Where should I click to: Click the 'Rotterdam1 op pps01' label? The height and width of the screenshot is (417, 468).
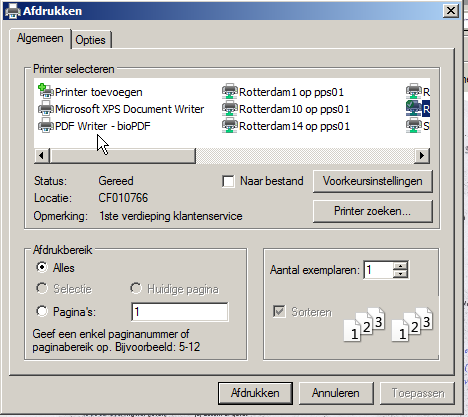pyautogui.click(x=291, y=92)
